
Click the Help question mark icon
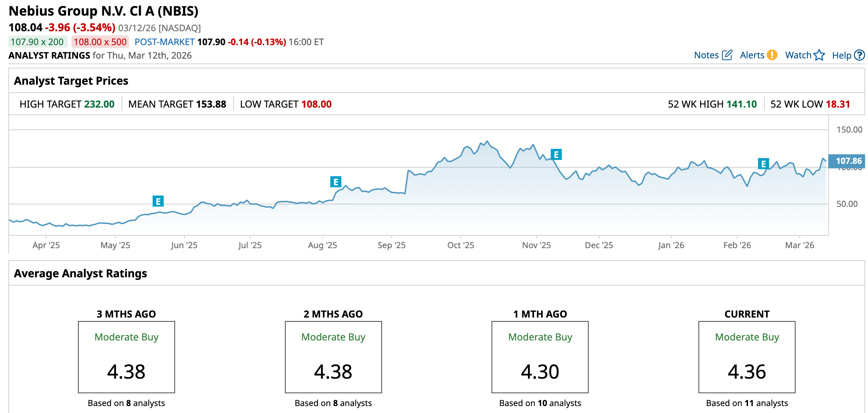click(x=859, y=55)
